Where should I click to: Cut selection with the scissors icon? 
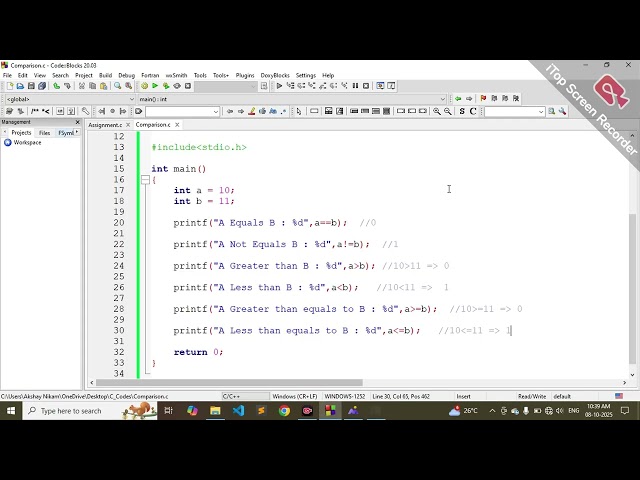(x=82, y=86)
